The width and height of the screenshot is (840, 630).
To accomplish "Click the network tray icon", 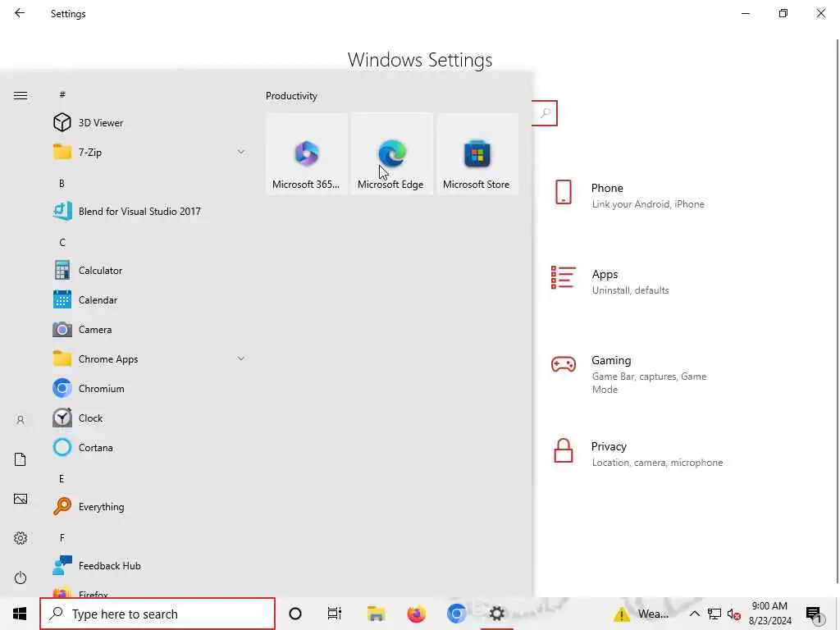I will pos(714,614).
